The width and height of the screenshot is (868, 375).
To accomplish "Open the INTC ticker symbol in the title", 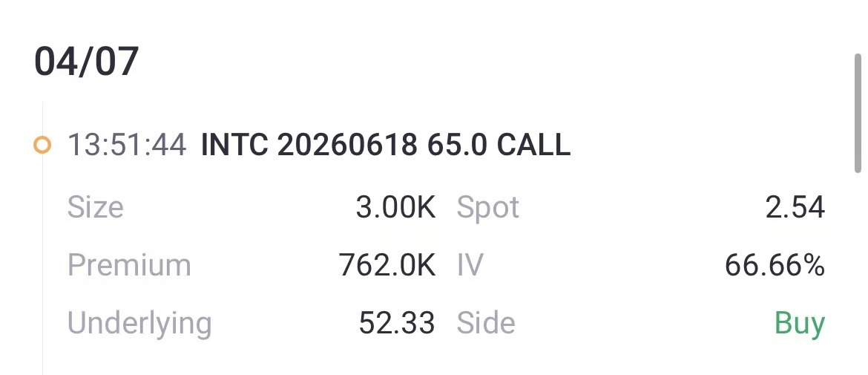I will [x=234, y=146].
